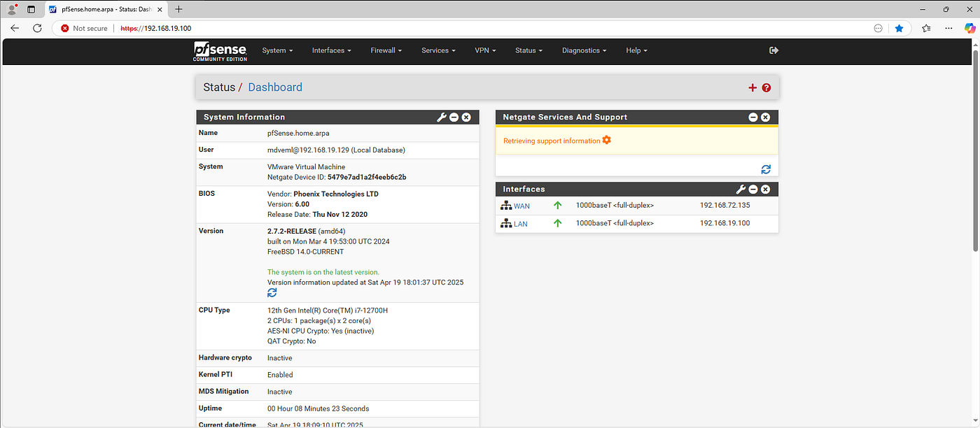
Task: Expand the Services dropdown menu
Action: (438, 50)
